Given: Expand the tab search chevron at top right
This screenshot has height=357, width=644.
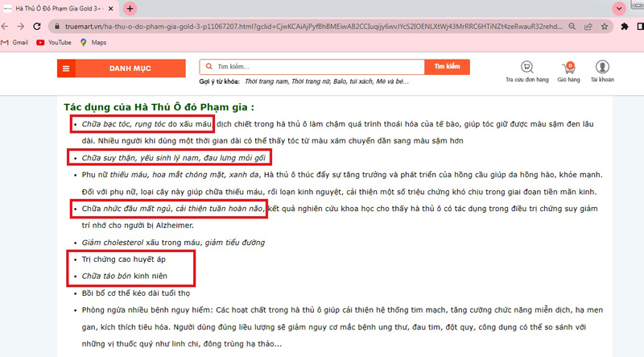Looking at the screenshot, I should pos(619,8).
